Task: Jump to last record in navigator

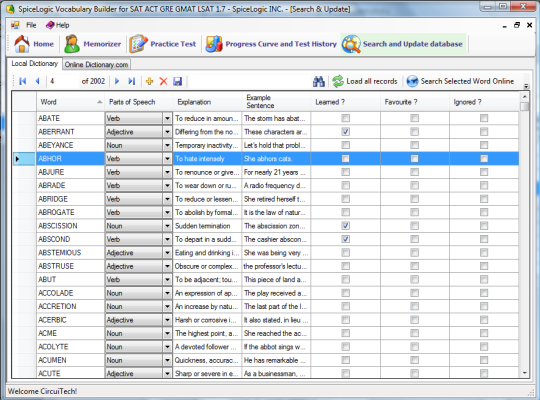Action: click(132, 81)
